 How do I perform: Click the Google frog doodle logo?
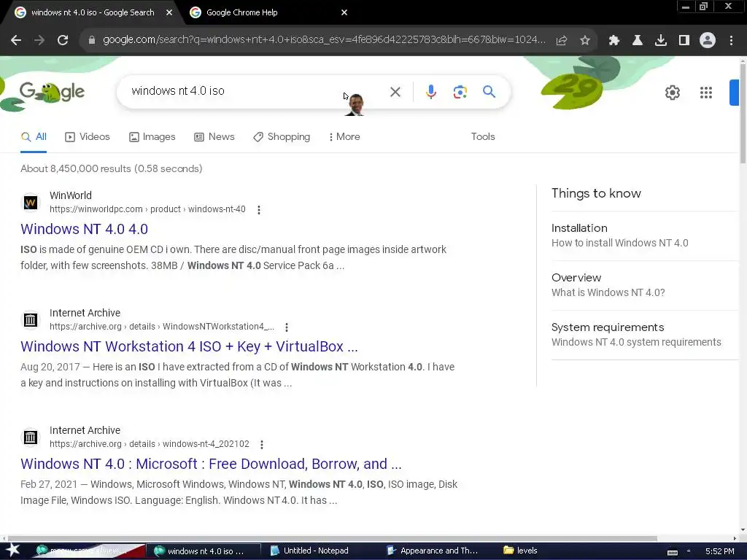52,93
